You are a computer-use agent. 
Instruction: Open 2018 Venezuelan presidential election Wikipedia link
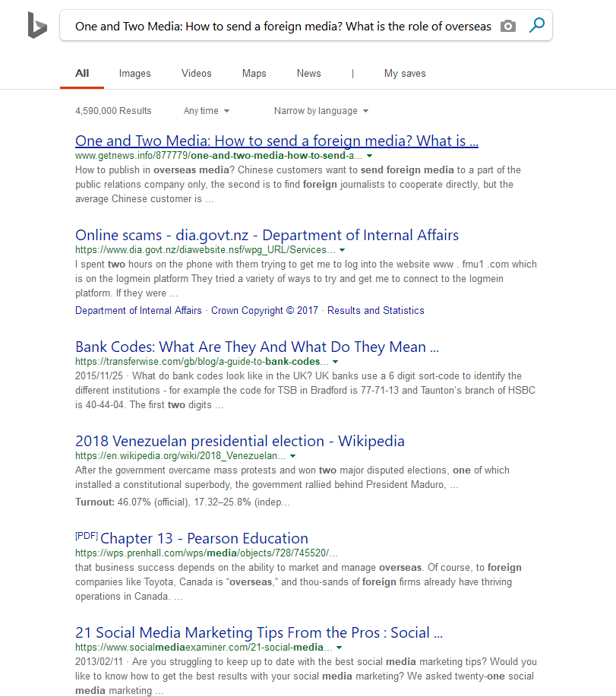240,441
